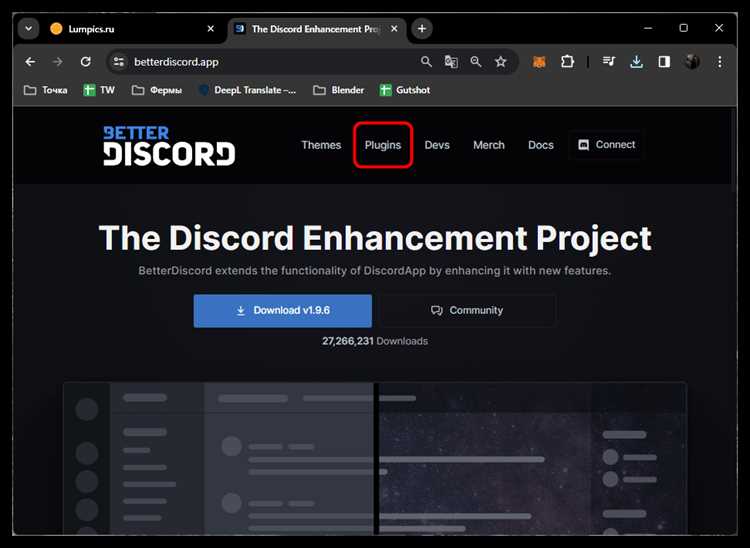Viewport: 750px width, 548px height.
Task: Open the Точка bookmarks folder
Action: tap(45, 90)
